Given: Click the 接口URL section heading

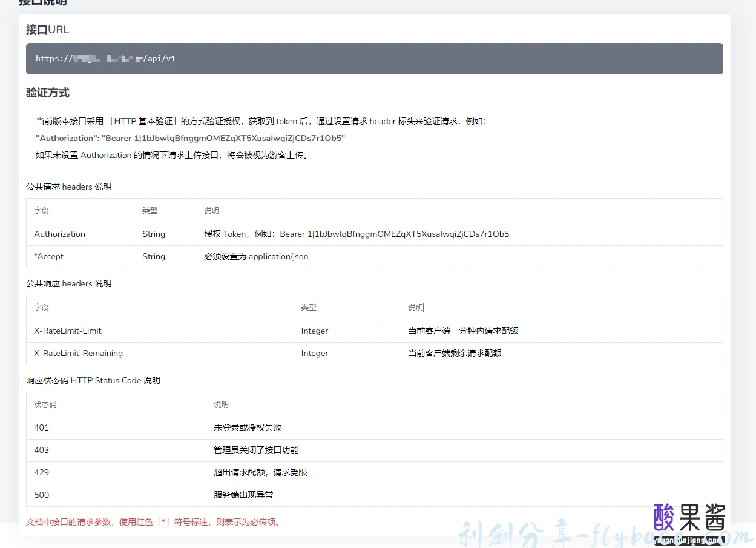Looking at the screenshot, I should [x=47, y=29].
